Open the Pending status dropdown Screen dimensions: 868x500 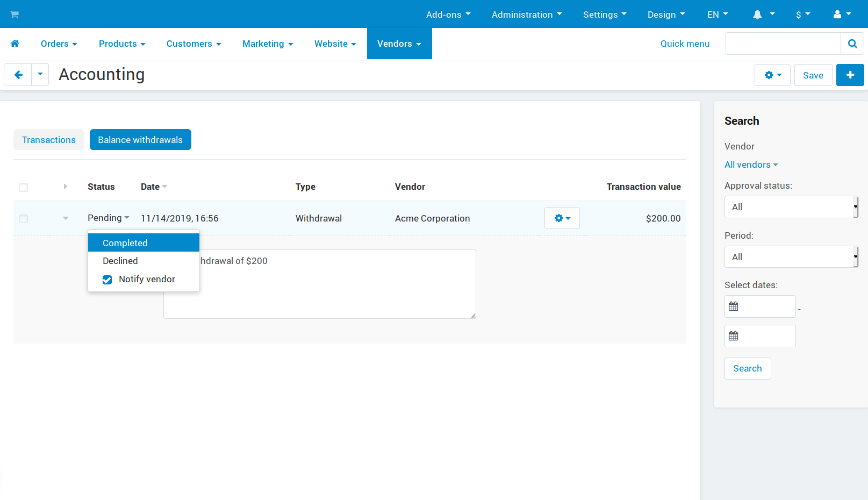click(x=109, y=218)
